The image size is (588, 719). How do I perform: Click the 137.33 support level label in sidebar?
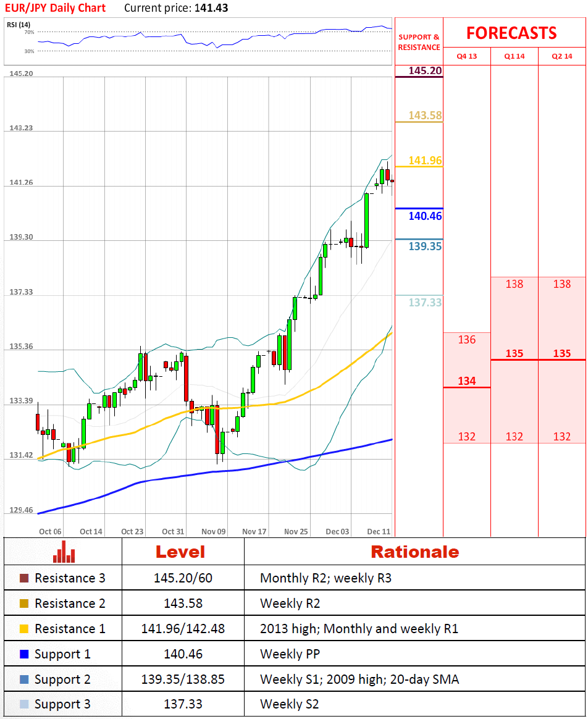[425, 302]
